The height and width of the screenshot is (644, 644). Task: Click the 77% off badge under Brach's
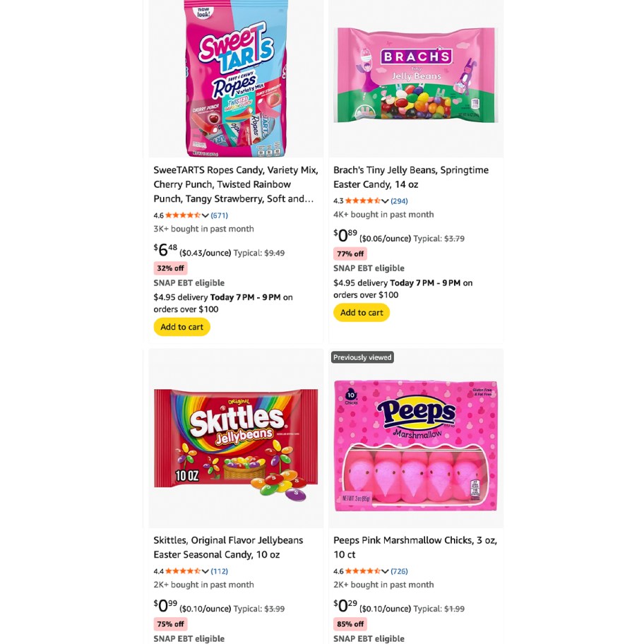[350, 253]
